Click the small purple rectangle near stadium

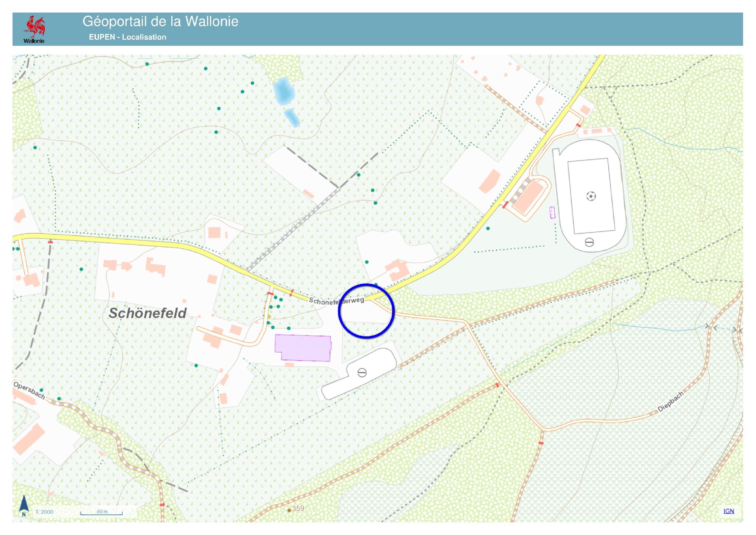[x=552, y=213]
